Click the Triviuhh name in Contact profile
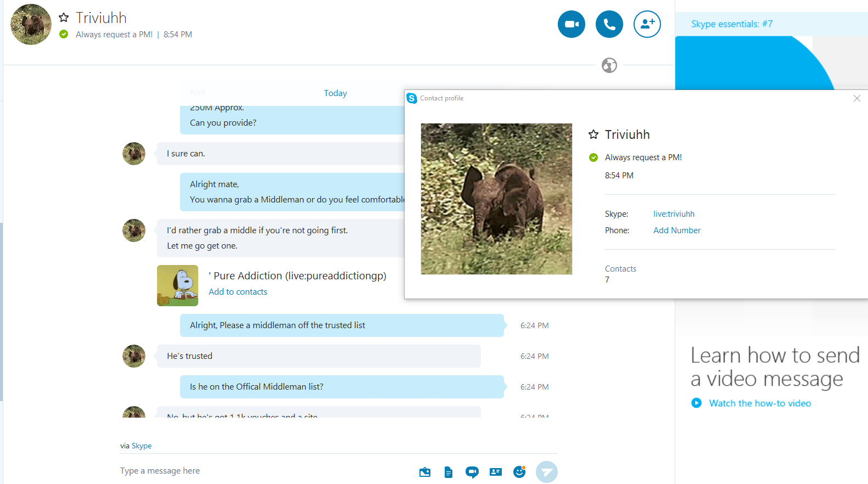The height and width of the screenshot is (484, 868). tap(627, 134)
